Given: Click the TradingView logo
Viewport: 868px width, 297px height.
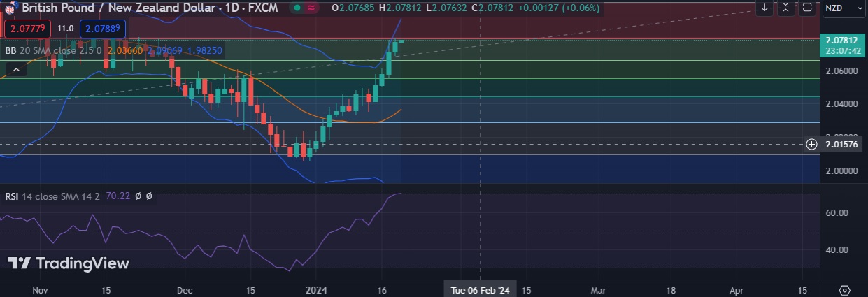Looking at the screenshot, I should pos(69,263).
